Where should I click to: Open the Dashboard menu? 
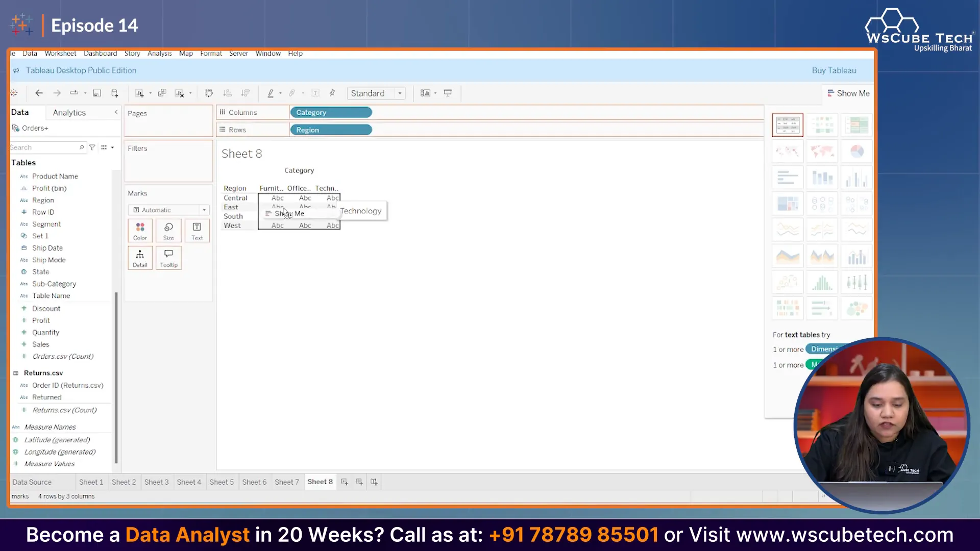pyautogui.click(x=101, y=54)
